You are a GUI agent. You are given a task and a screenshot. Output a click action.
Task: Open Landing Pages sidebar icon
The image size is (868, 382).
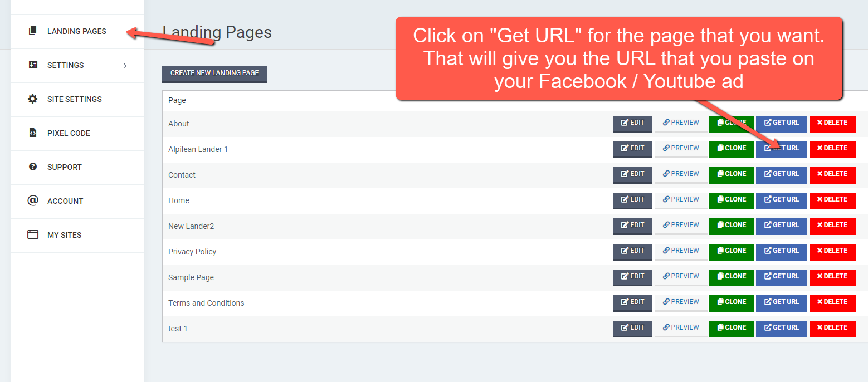[33, 31]
